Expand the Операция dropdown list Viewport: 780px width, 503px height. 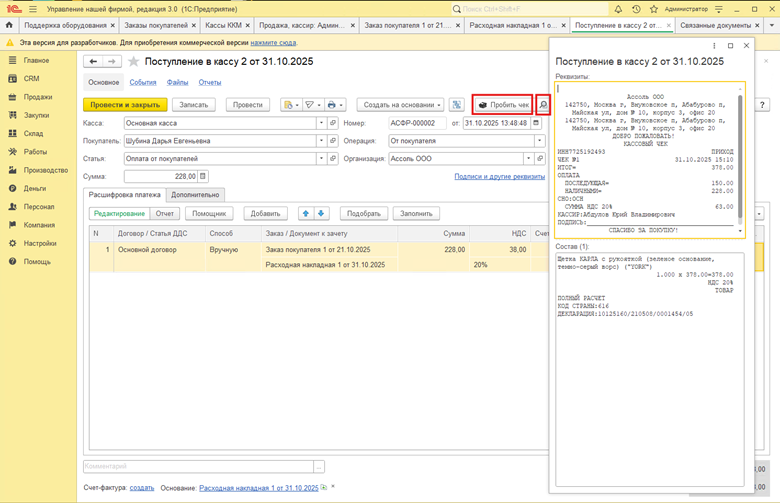[x=539, y=141]
